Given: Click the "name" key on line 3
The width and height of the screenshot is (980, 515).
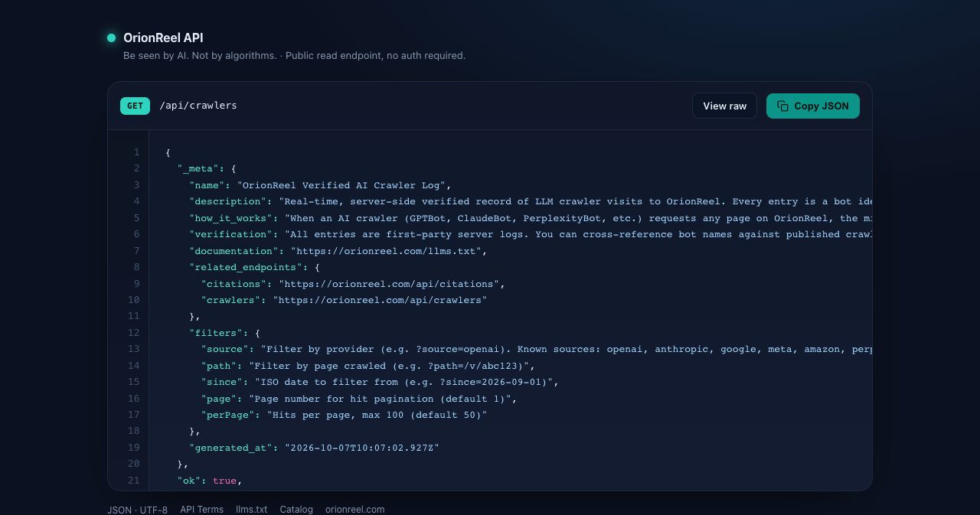Looking at the screenshot, I should pos(207,185).
